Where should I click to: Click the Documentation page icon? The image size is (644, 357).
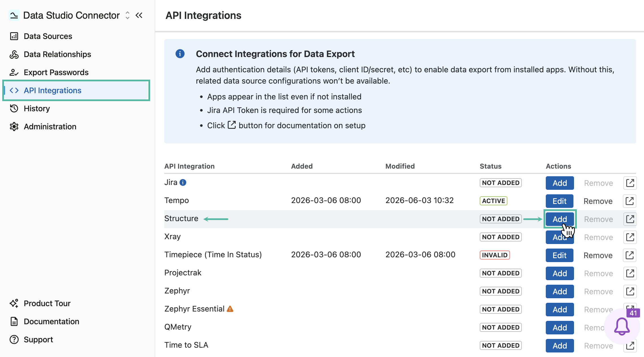pos(14,321)
